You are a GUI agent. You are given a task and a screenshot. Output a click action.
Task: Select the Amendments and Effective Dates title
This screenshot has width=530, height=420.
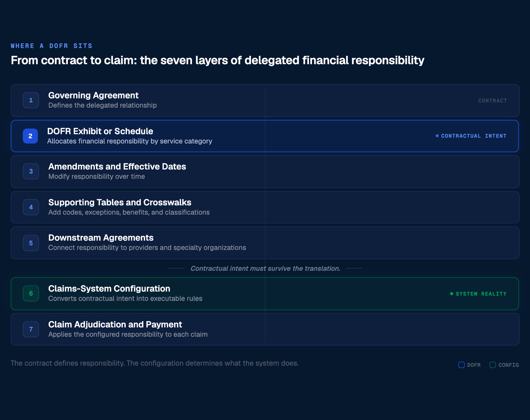(x=117, y=167)
